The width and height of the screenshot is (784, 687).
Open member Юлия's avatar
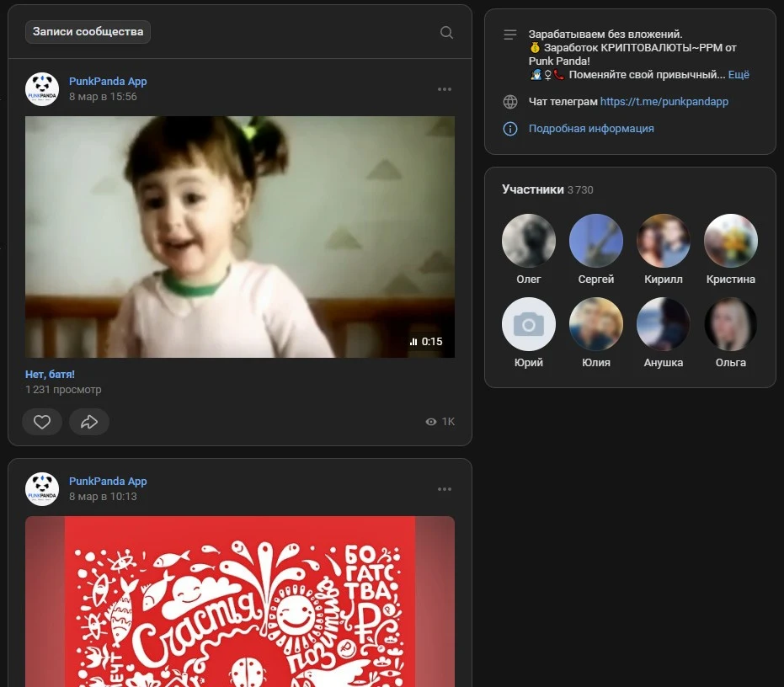point(596,324)
